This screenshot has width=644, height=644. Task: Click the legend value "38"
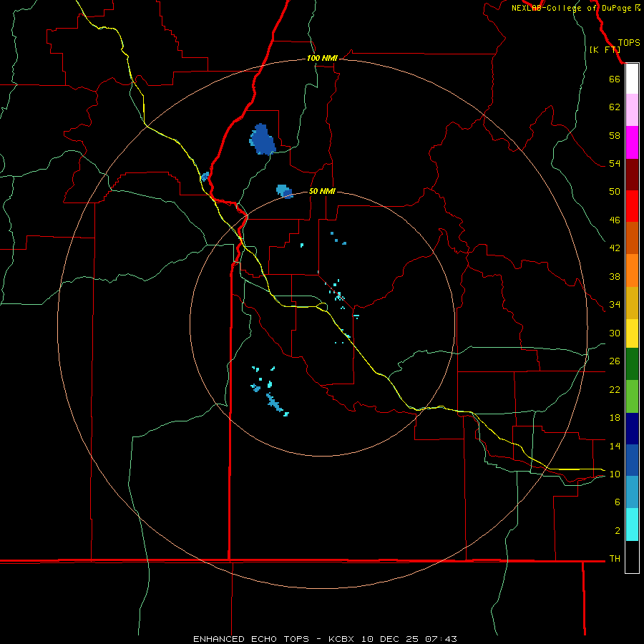(615, 276)
